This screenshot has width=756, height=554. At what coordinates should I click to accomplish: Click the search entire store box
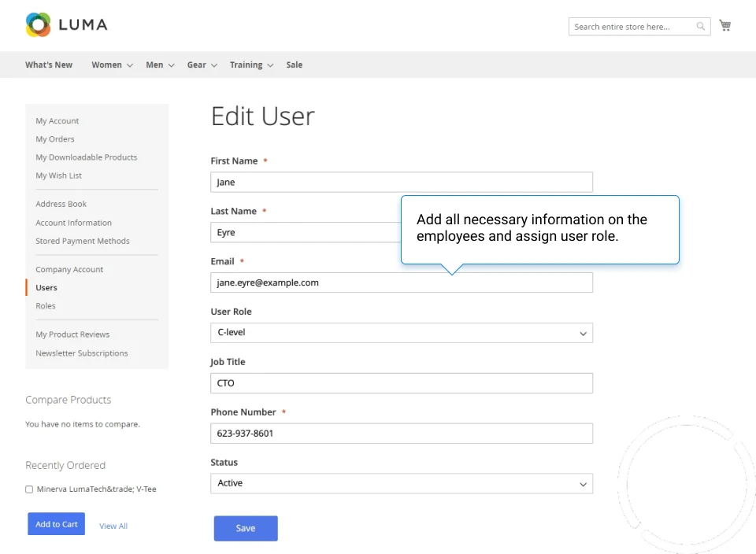coord(632,27)
